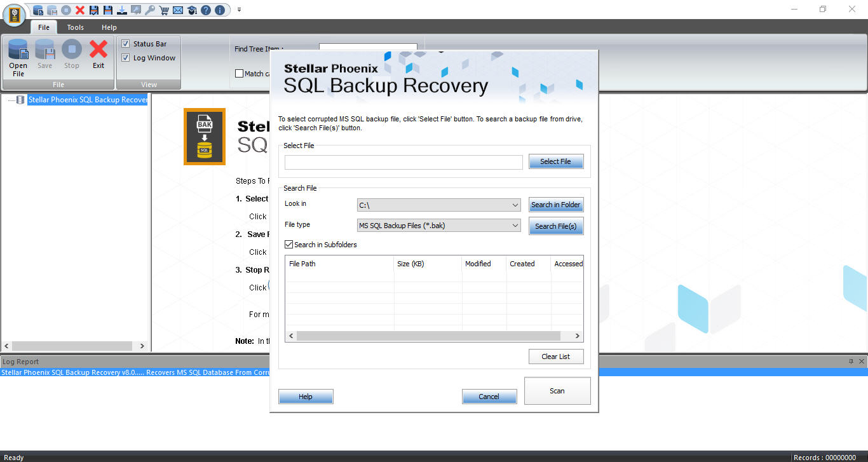Click the Save ribbon button
The height and width of the screenshot is (462, 868).
click(44, 55)
